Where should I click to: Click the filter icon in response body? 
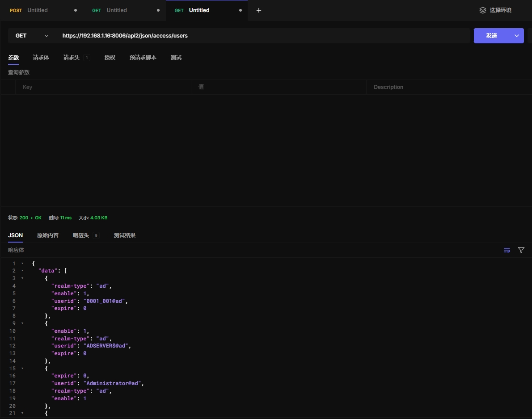[x=521, y=250]
